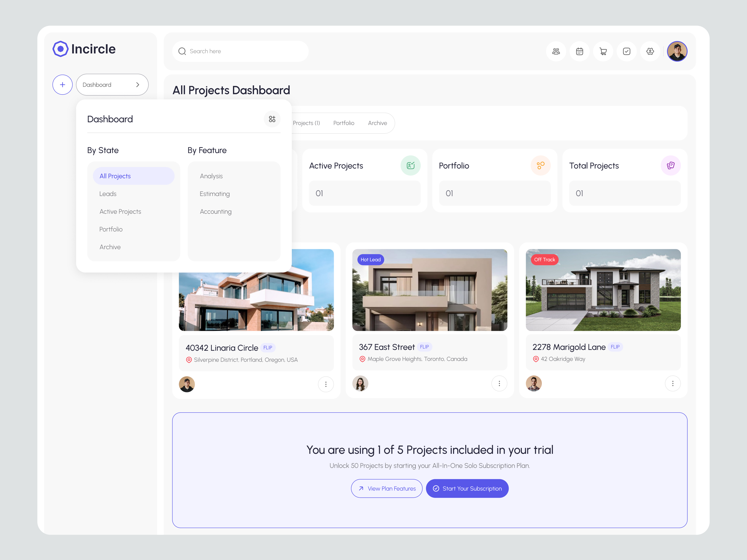Open the Portfolio tab in the filter bar
This screenshot has width=747, height=560.
[x=343, y=123]
